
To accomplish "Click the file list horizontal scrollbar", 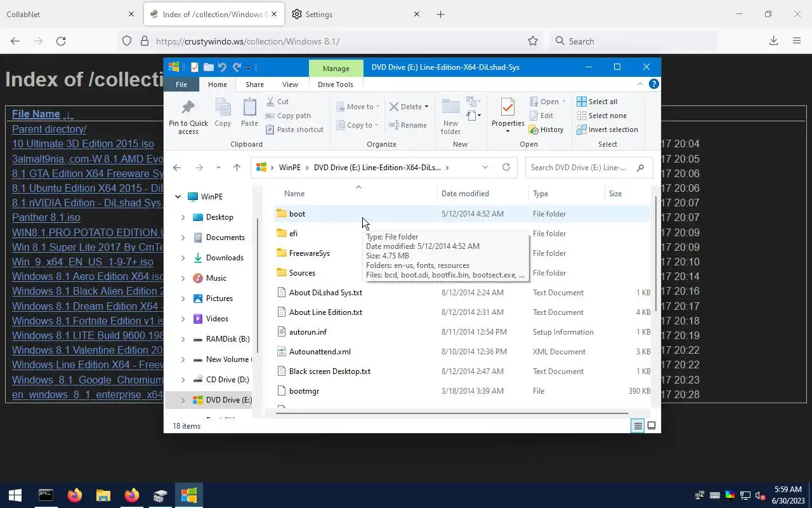I will (451, 413).
